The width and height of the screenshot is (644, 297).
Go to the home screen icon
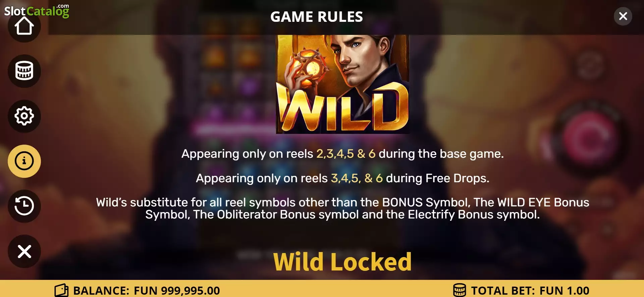(24, 27)
